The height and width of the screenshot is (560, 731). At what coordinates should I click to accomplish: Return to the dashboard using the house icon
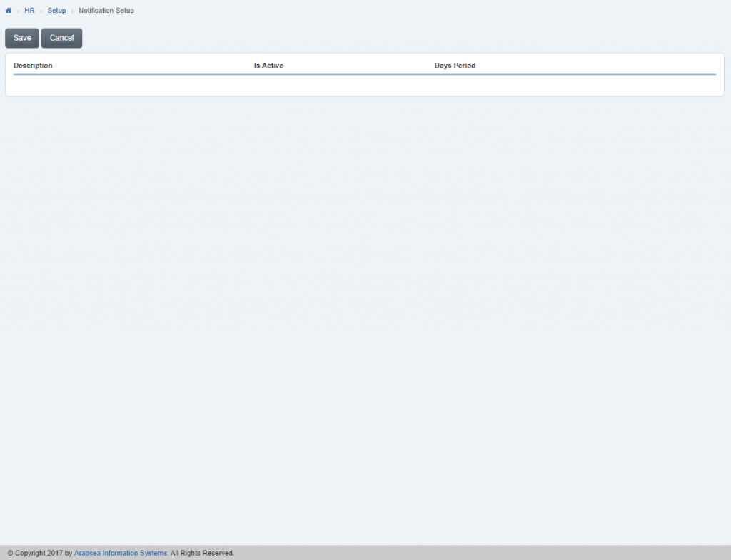(x=8, y=10)
